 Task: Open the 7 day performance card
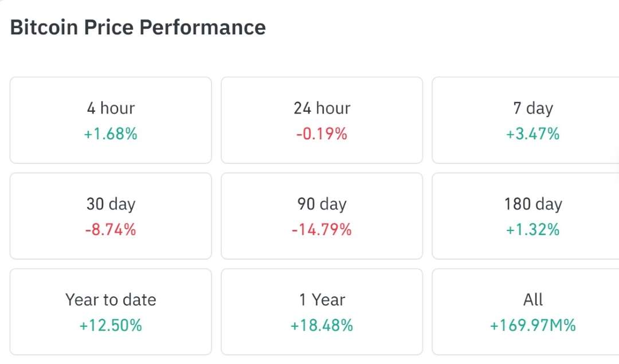point(533,119)
